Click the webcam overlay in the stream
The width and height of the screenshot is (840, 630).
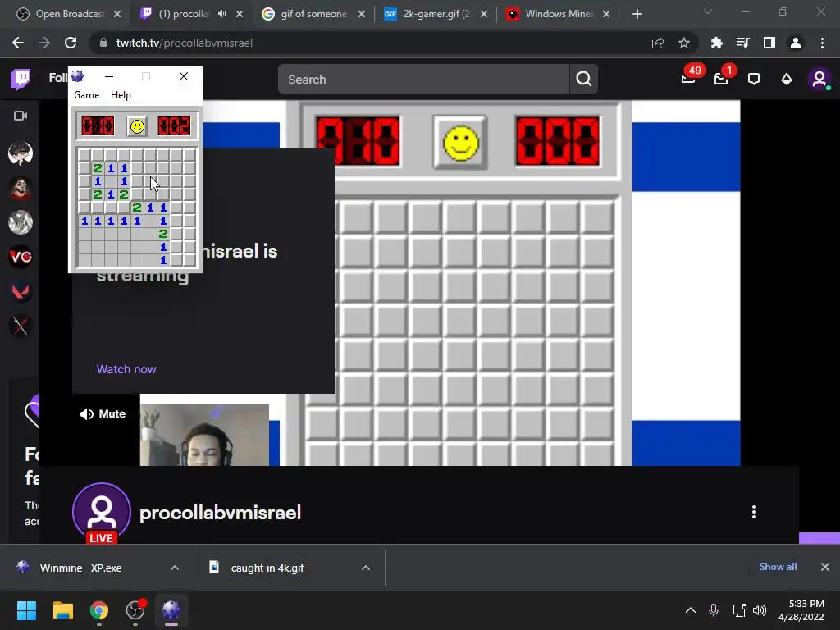(204, 435)
